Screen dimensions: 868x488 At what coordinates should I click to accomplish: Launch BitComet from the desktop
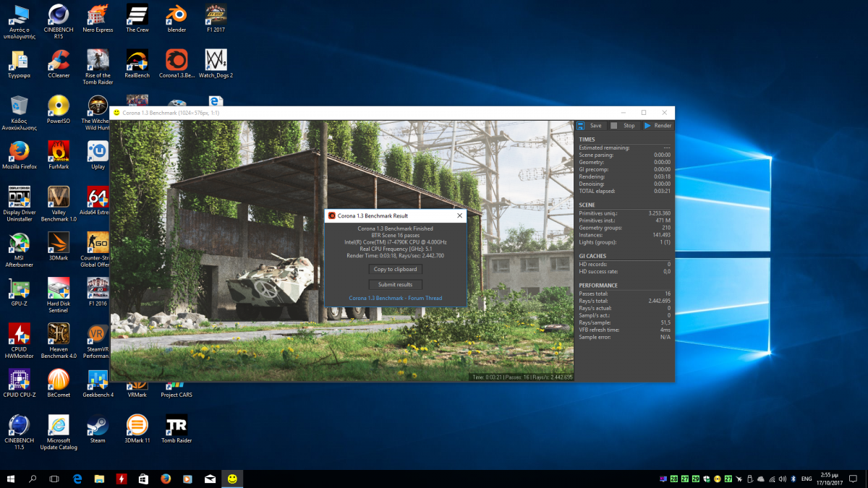click(x=59, y=383)
